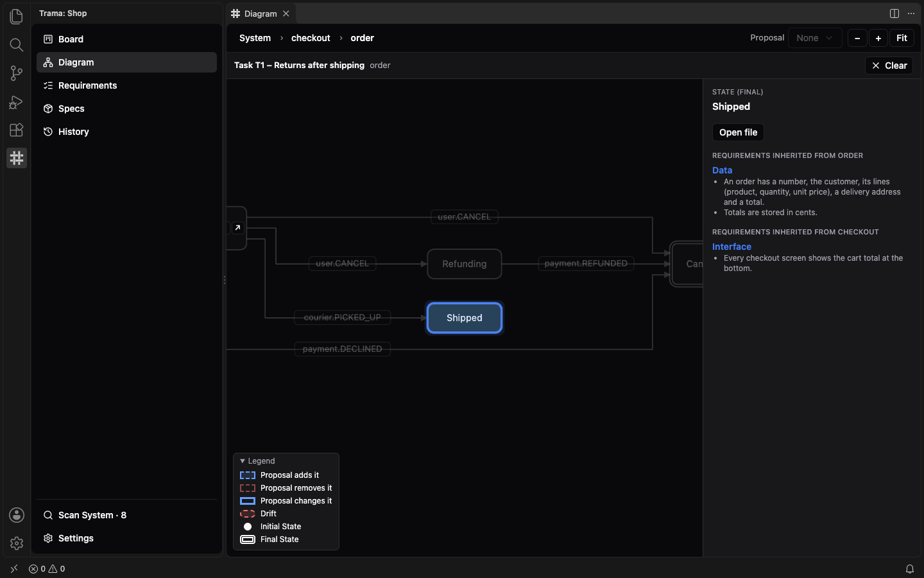Screen dimensions: 924x578
Task: Open the Manage gear icon in activity bar
Action: coord(17,543)
